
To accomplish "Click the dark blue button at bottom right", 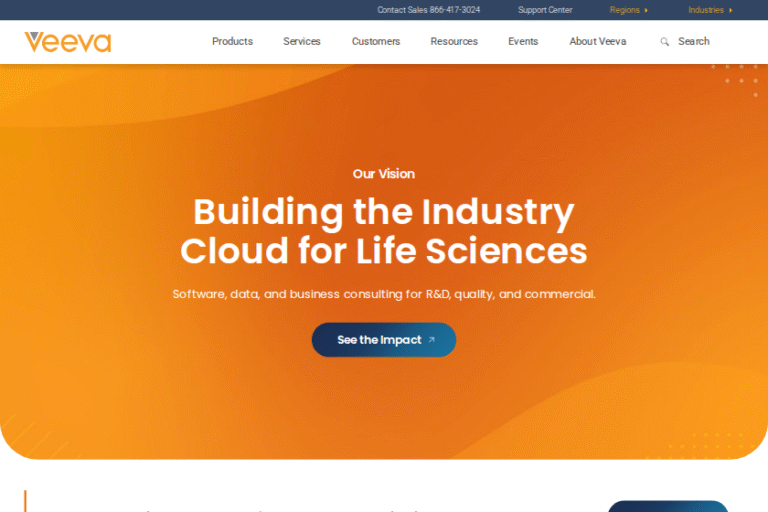I will 668,506.
